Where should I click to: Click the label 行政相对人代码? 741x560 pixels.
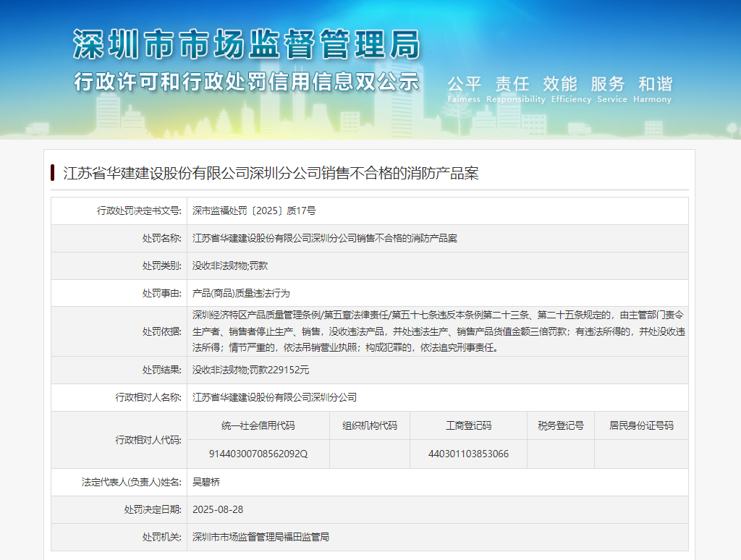(148, 440)
